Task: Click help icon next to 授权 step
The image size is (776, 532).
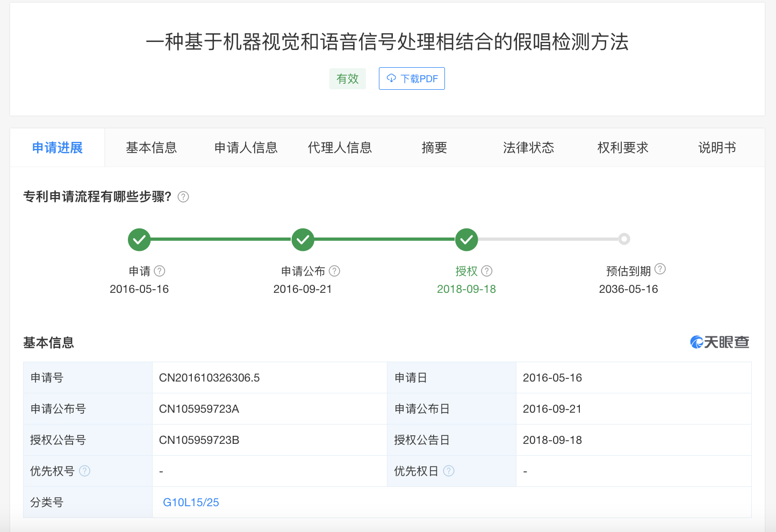Action: pos(487,271)
